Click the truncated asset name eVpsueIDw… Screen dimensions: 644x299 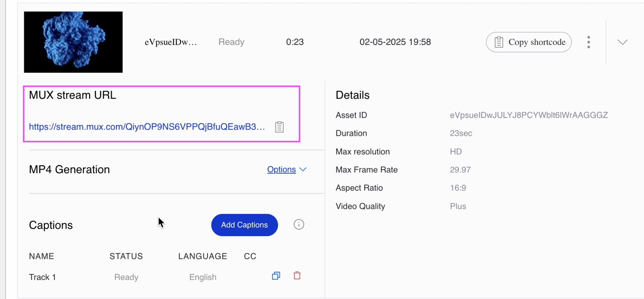tap(171, 42)
